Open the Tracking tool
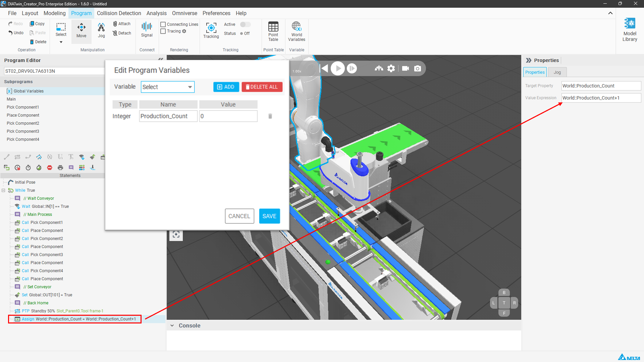The width and height of the screenshot is (644, 362). point(211,31)
